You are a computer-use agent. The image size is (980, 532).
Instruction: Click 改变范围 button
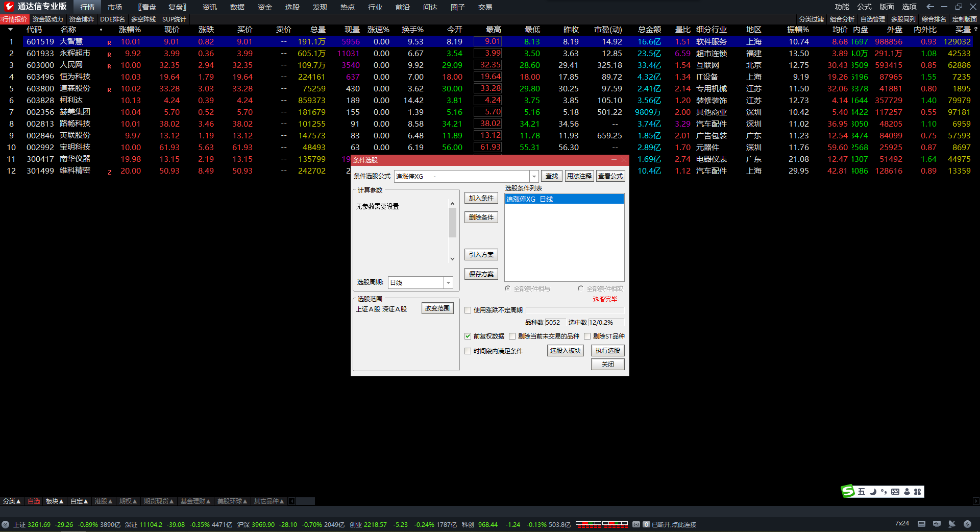[437, 308]
